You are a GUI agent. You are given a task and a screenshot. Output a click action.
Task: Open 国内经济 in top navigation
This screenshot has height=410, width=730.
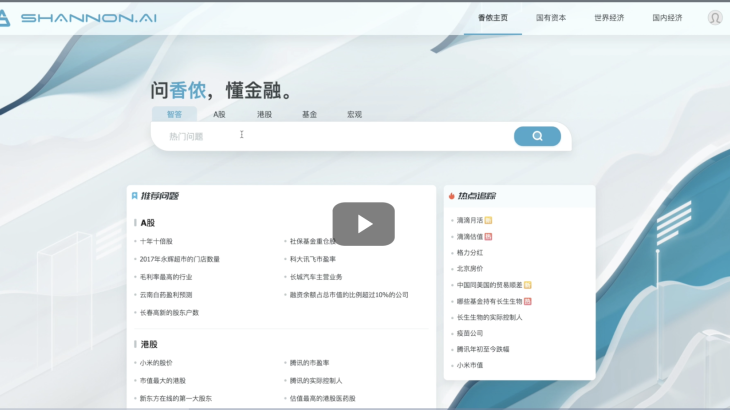667,18
